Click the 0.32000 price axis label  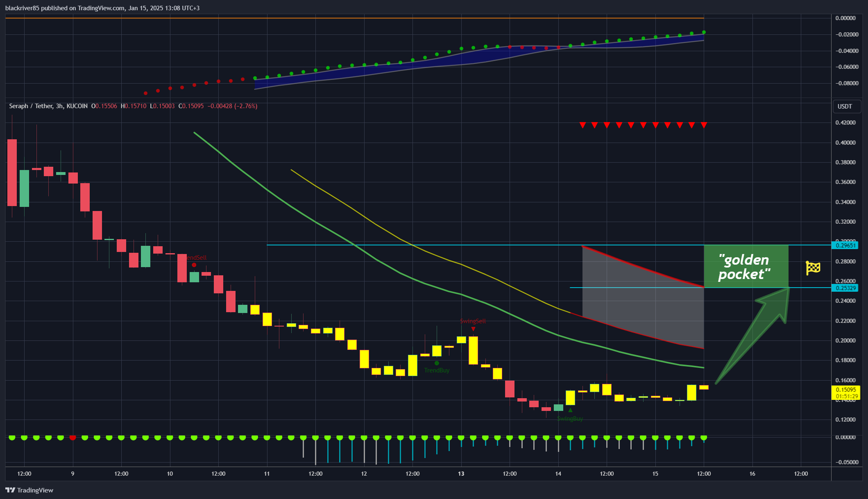pyautogui.click(x=845, y=222)
